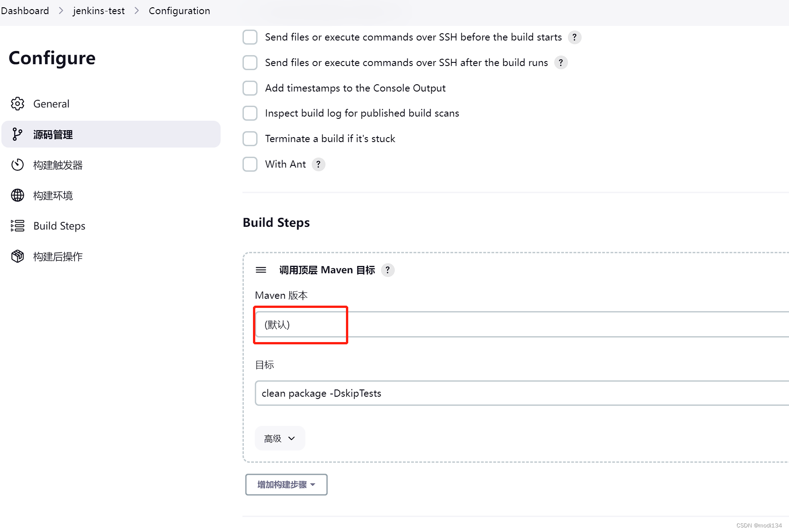Click the Maven step drag handle
This screenshot has height=532, width=789.
(x=261, y=270)
